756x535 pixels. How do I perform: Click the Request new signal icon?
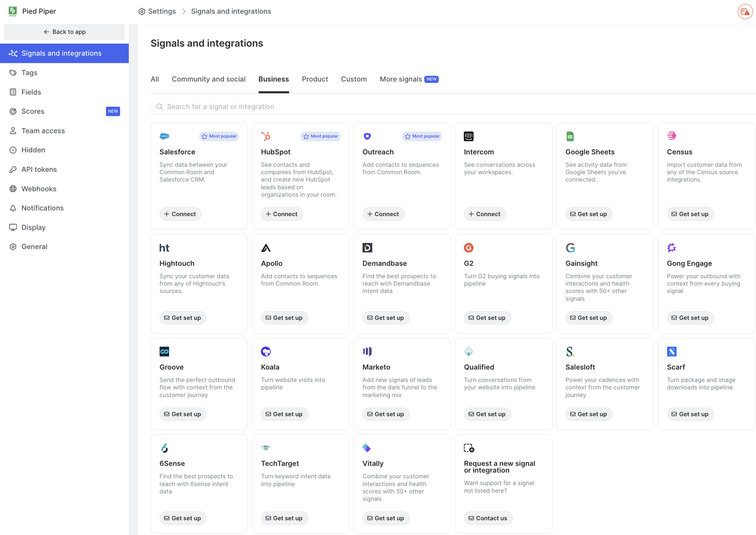(469, 448)
